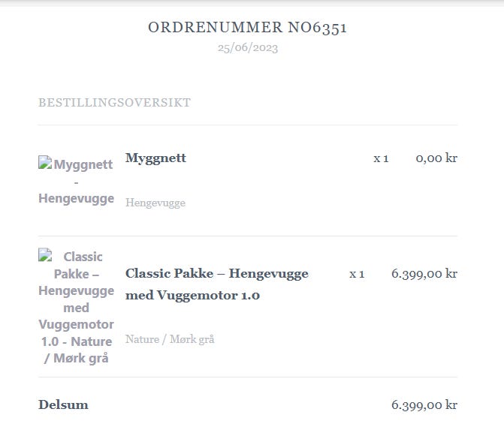Select the Hengevugge variant text under Myggnett
Viewport: 504px width, 424px height.
155,203
